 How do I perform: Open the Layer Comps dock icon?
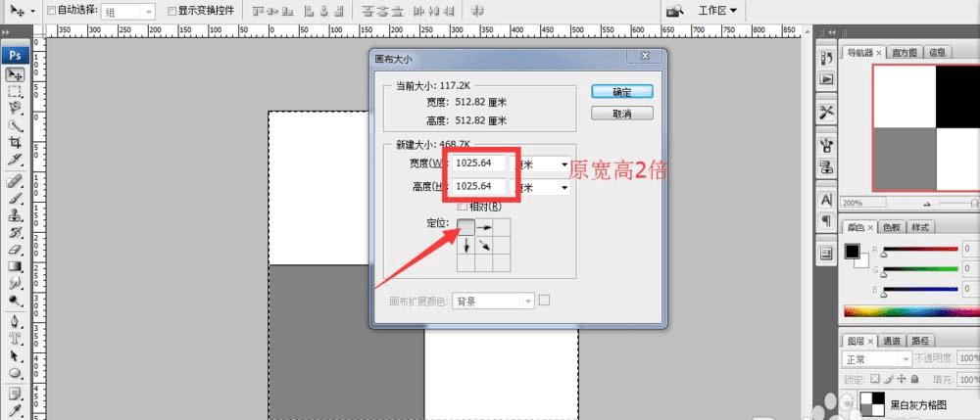click(827, 253)
